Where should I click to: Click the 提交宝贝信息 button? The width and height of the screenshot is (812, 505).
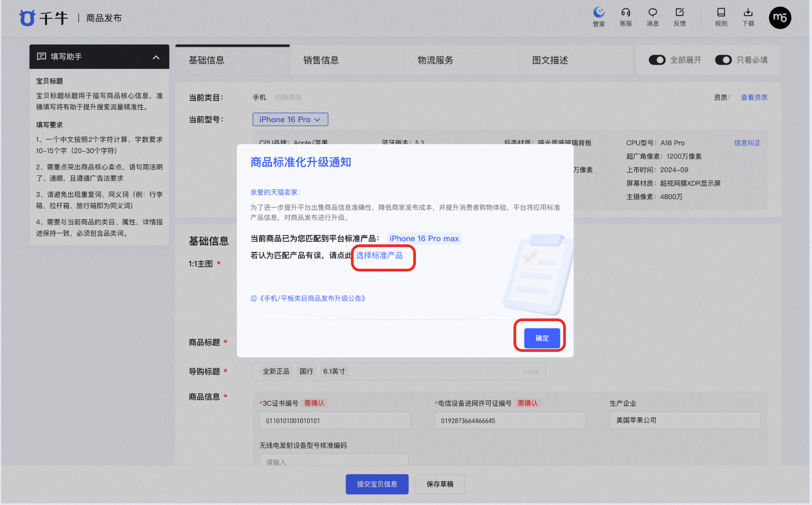click(x=377, y=484)
